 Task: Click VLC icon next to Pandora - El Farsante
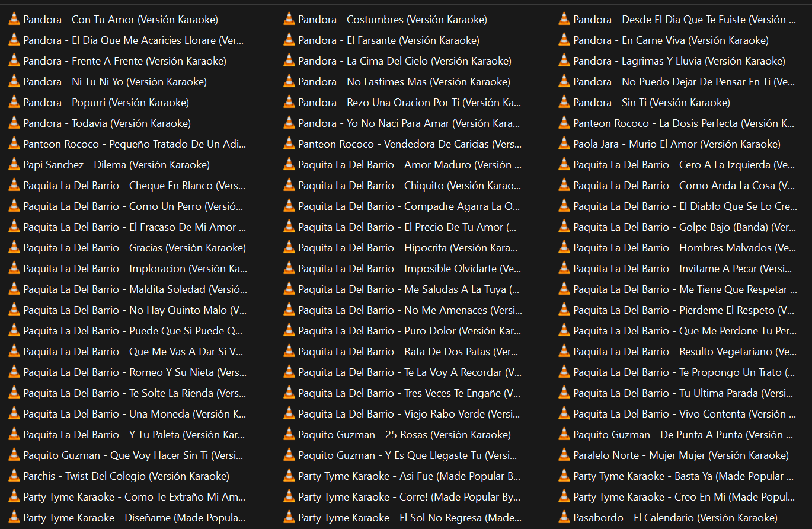289,40
